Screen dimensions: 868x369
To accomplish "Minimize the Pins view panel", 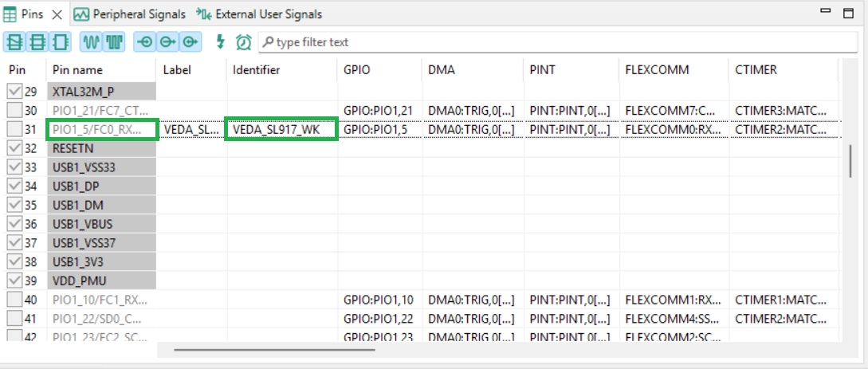I will [x=826, y=11].
